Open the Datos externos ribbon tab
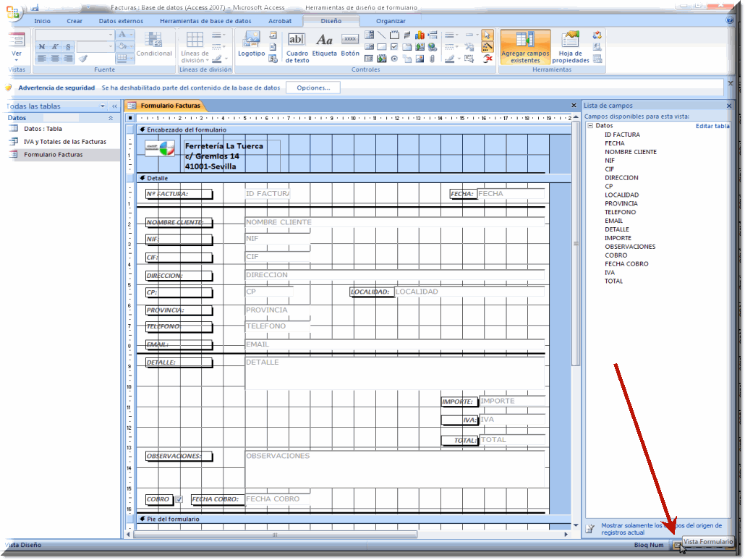Screen dimensions: 745x560 point(121,21)
